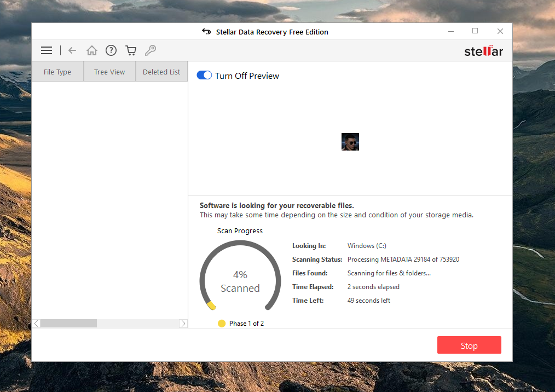The width and height of the screenshot is (555, 392).
Task: Click the '4% Scanned' text
Action: [240, 281]
